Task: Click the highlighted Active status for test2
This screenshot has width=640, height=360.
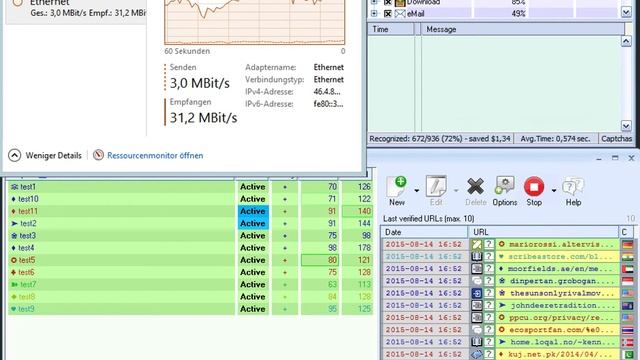Action: [x=253, y=224]
